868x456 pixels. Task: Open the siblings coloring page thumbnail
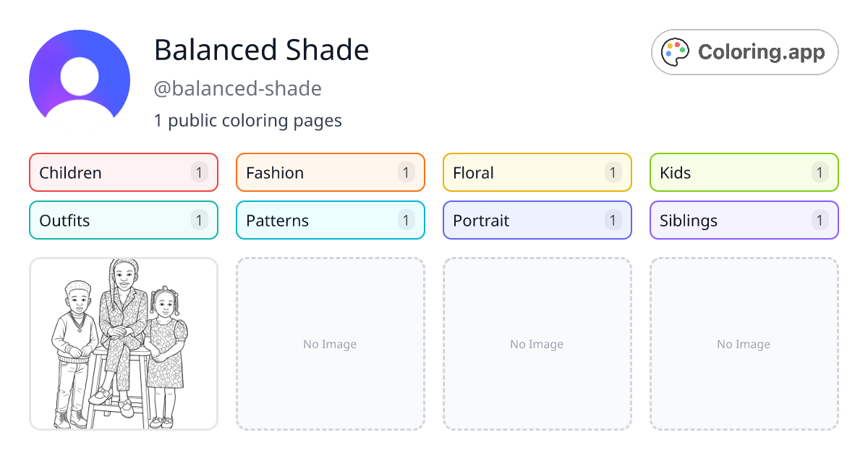pyautogui.click(x=123, y=344)
